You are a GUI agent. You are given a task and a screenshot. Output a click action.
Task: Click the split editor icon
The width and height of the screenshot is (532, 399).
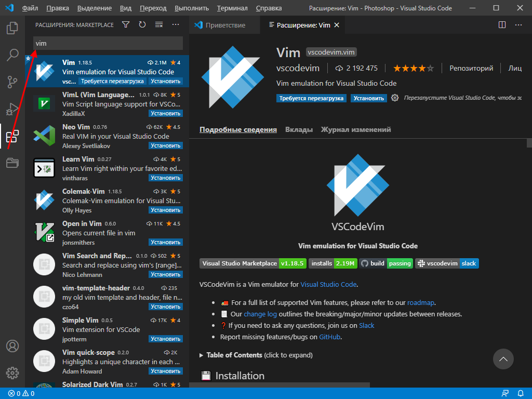pyautogui.click(x=501, y=24)
